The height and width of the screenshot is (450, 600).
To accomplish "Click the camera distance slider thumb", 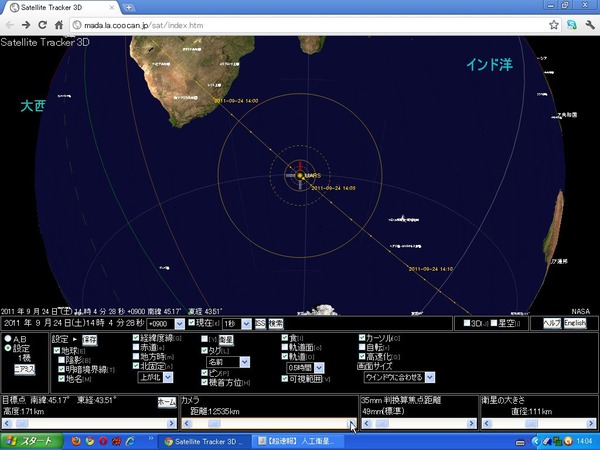I will [x=214, y=423].
